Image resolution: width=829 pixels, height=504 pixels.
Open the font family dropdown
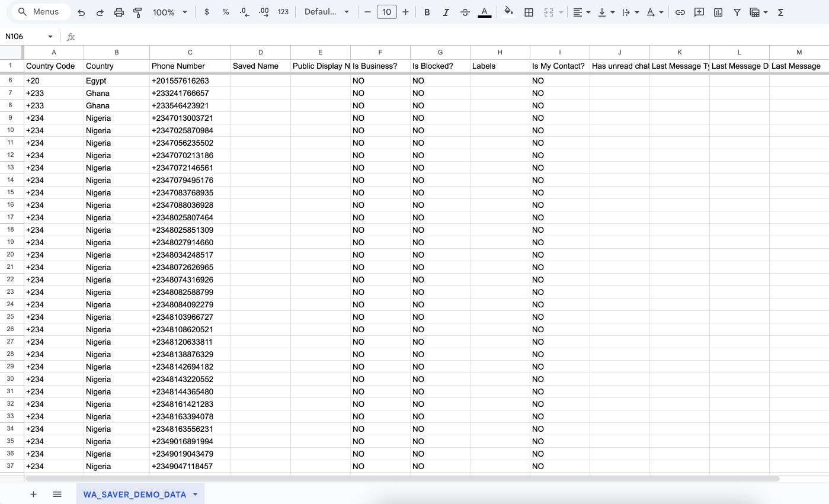pos(327,12)
